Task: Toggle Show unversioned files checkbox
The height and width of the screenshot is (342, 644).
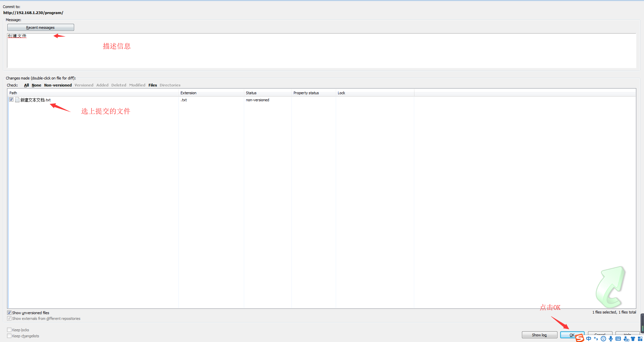Action: [x=9, y=313]
